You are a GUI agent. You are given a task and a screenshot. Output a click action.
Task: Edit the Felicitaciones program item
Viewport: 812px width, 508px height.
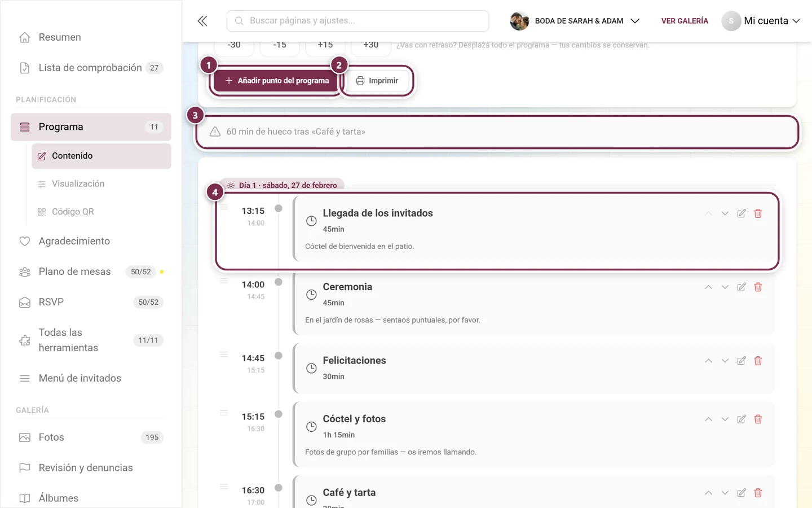[742, 361]
